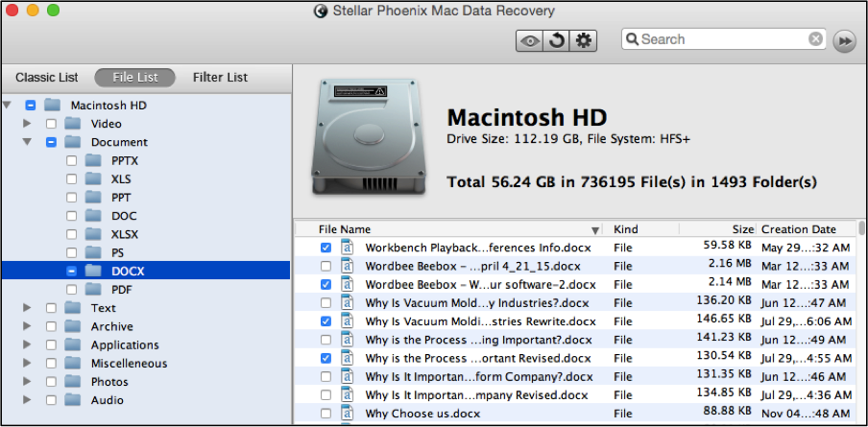
Task: Select the Miscelleneous folder label
Action: coord(129,364)
